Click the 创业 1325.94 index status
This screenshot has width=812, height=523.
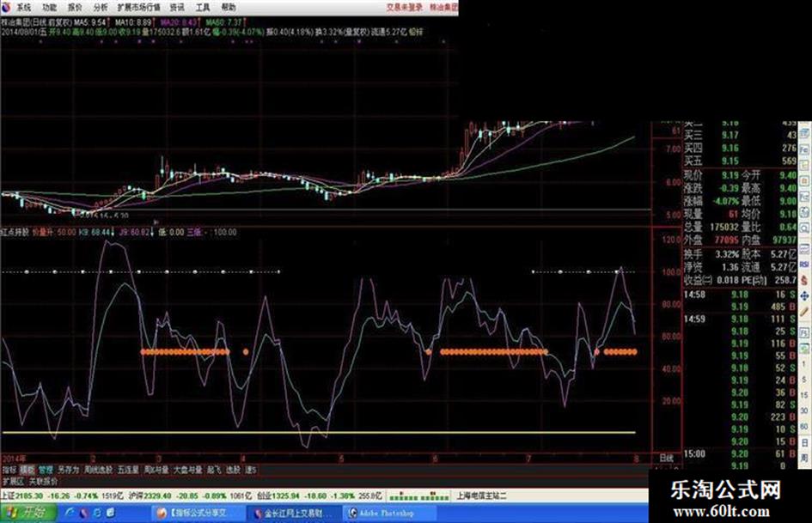point(320,496)
